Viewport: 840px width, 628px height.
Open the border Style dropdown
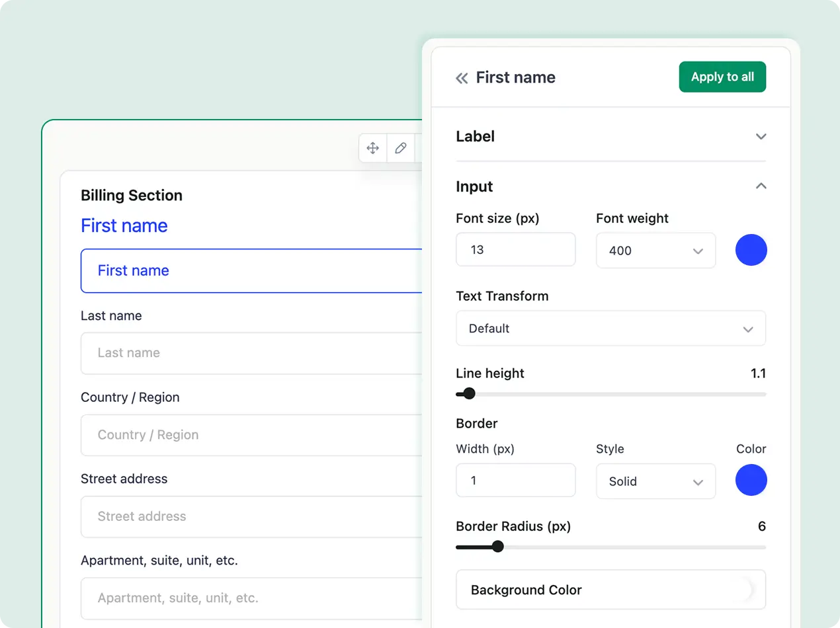click(655, 481)
